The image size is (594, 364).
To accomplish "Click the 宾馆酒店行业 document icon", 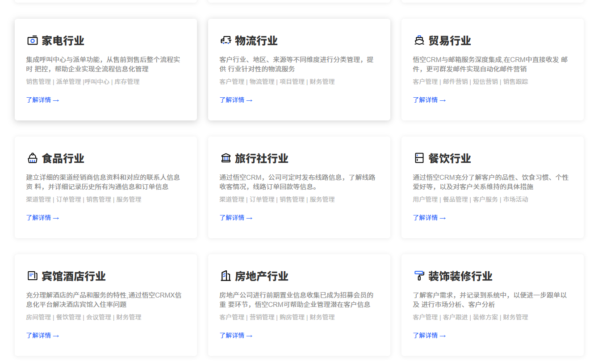I will coord(32,276).
